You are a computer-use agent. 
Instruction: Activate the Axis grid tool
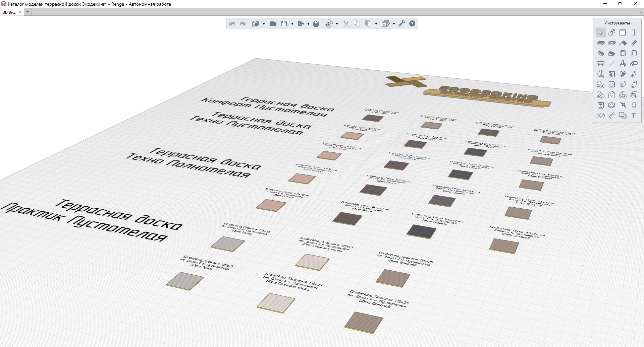[x=612, y=32]
